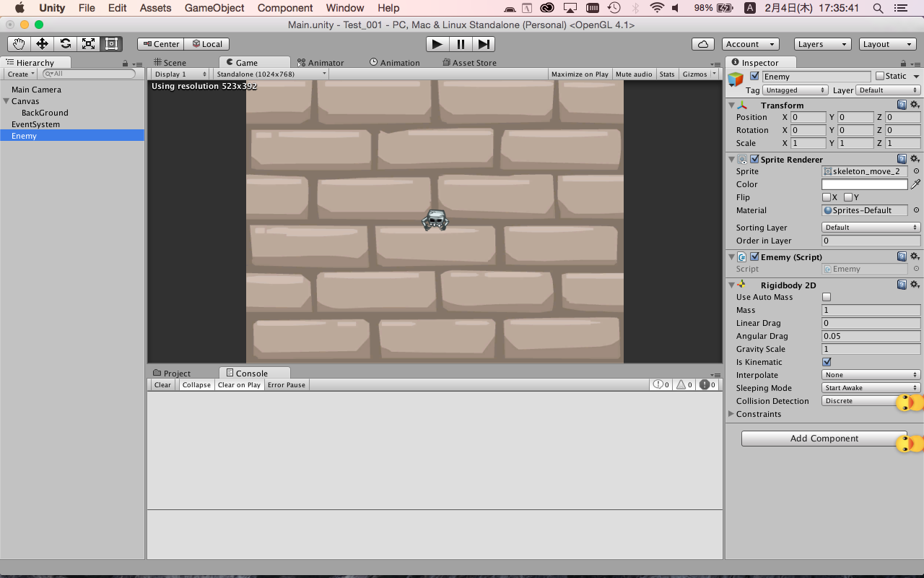Viewport: 924px width, 578px height.
Task: Switch to the Animator tab
Action: pos(321,63)
